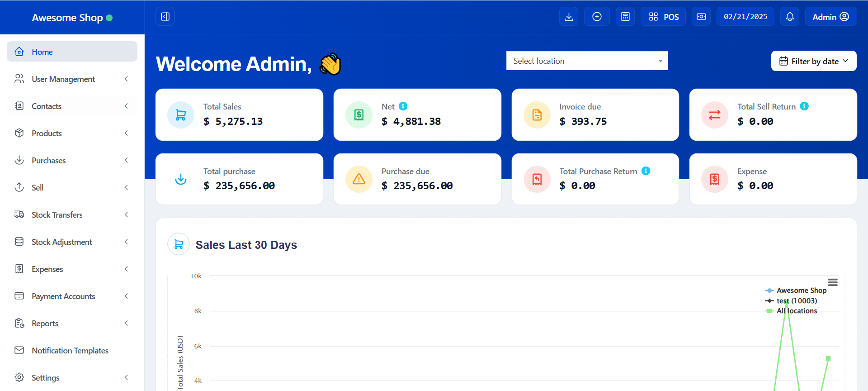Click the Total purchase download arrow icon

[181, 179]
